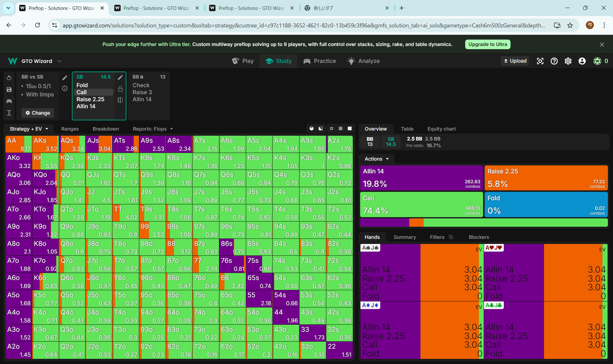613x364 pixels.
Task: Select the AKs cell in hand matrix
Action: [45, 144]
